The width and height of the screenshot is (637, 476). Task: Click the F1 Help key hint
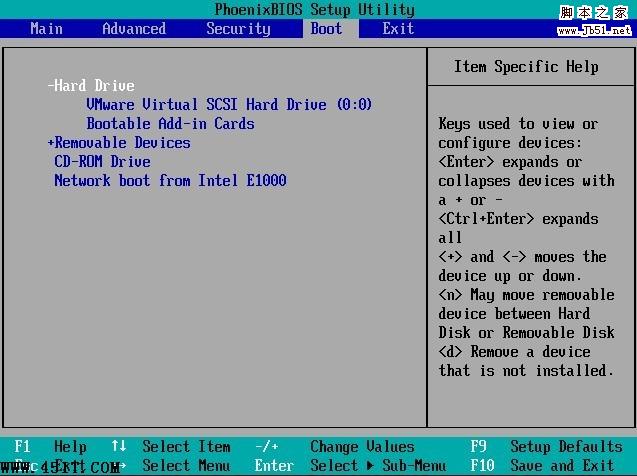(x=50, y=447)
